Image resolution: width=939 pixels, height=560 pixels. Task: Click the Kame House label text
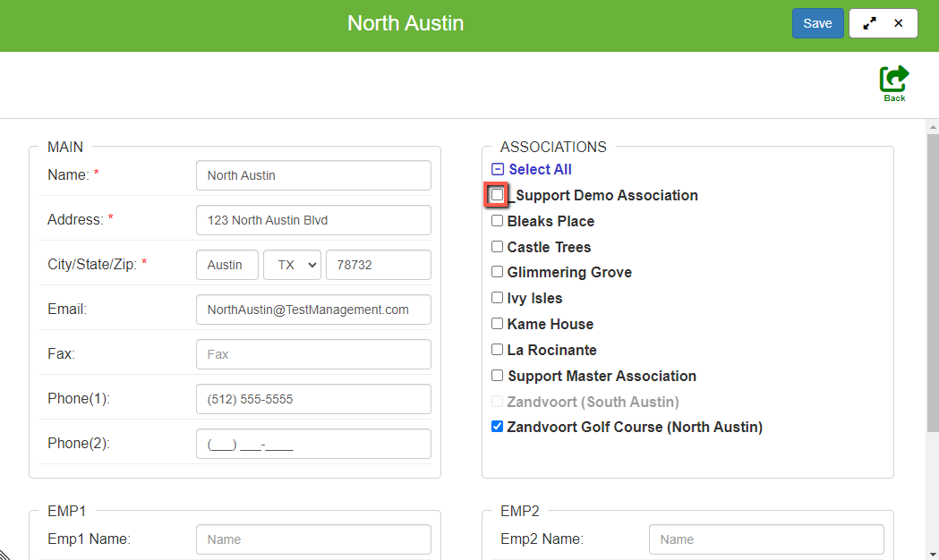pos(551,324)
